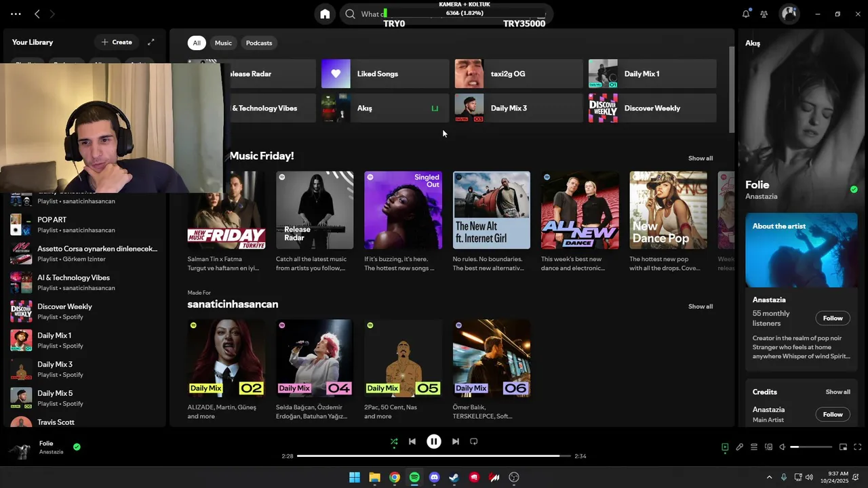The width and height of the screenshot is (868, 488).
Task: Open Friend Activity icon in top bar
Action: 764,14
